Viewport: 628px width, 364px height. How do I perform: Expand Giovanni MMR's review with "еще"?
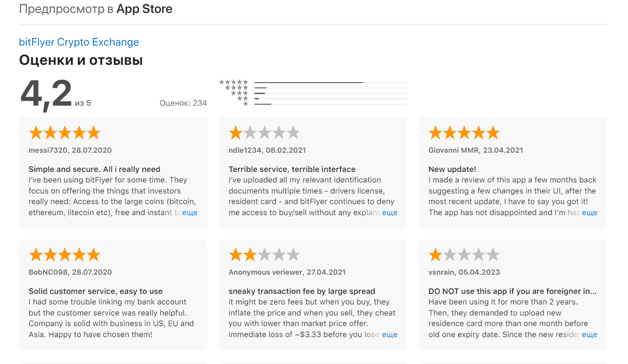pyautogui.click(x=589, y=213)
